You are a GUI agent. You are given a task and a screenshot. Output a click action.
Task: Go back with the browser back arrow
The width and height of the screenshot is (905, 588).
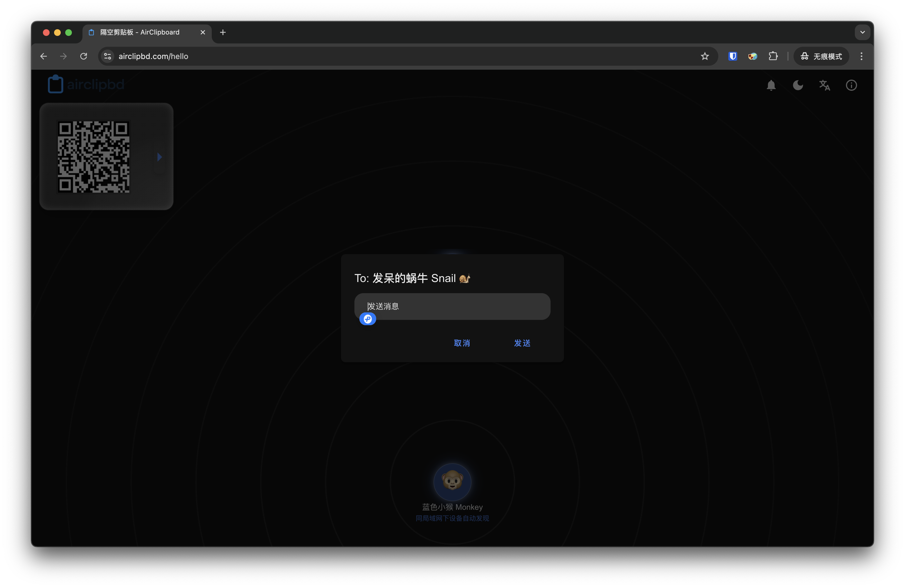tap(44, 56)
